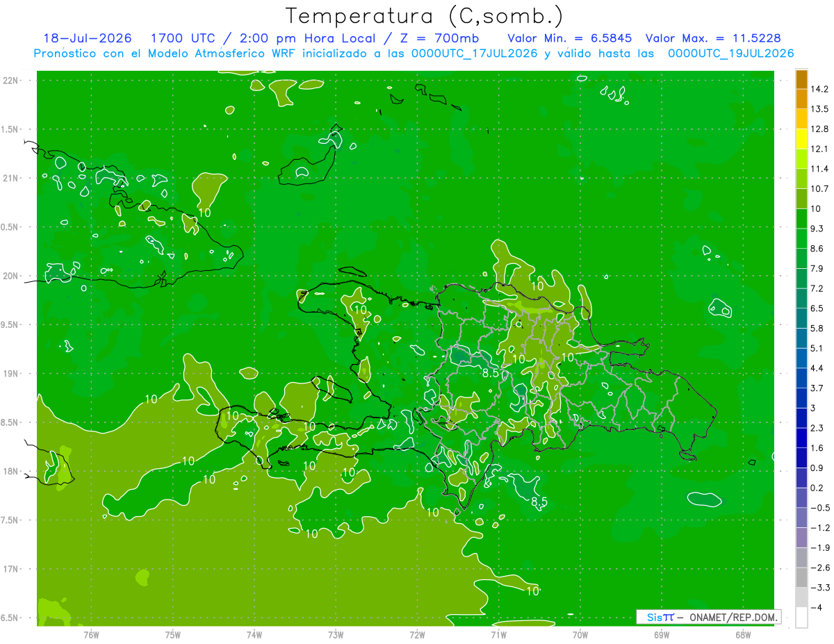Viewport: 834px width, 644px height.
Task: Pick the teal legend swatch between 6.5 and 5.8
Action: pyautogui.click(x=801, y=317)
